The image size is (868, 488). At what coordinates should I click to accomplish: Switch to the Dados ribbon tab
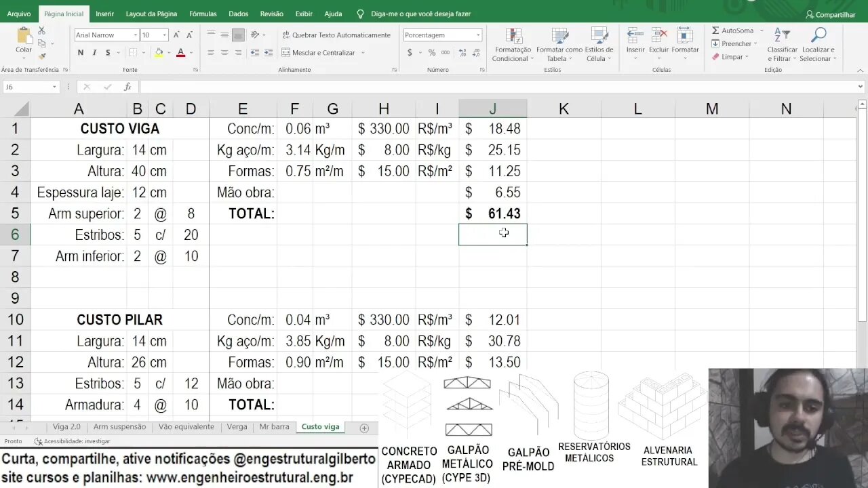pyautogui.click(x=238, y=14)
